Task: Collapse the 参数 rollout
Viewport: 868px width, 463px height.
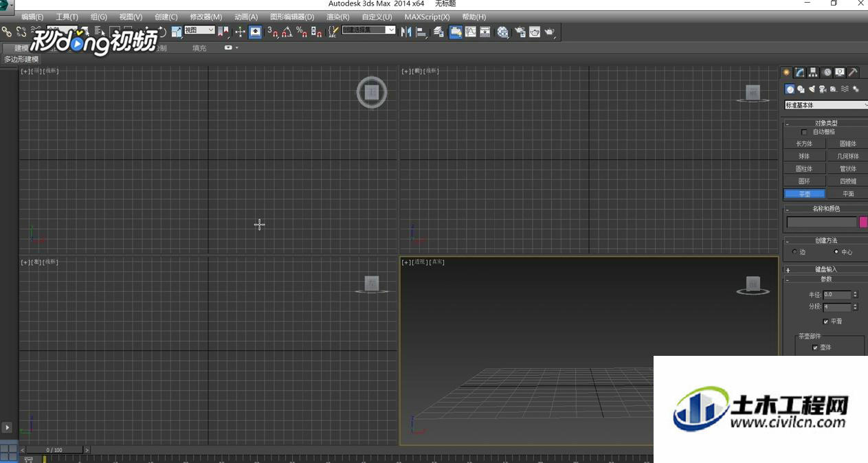Action: pos(825,279)
